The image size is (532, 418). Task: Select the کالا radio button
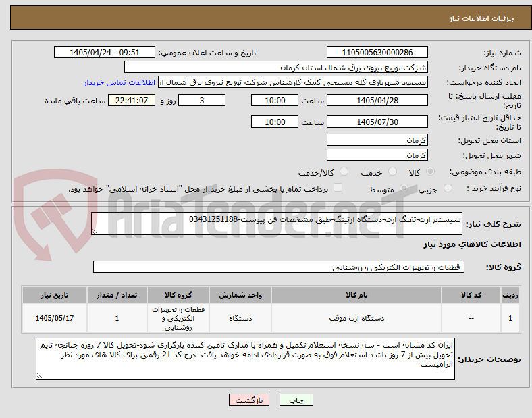[430, 172]
